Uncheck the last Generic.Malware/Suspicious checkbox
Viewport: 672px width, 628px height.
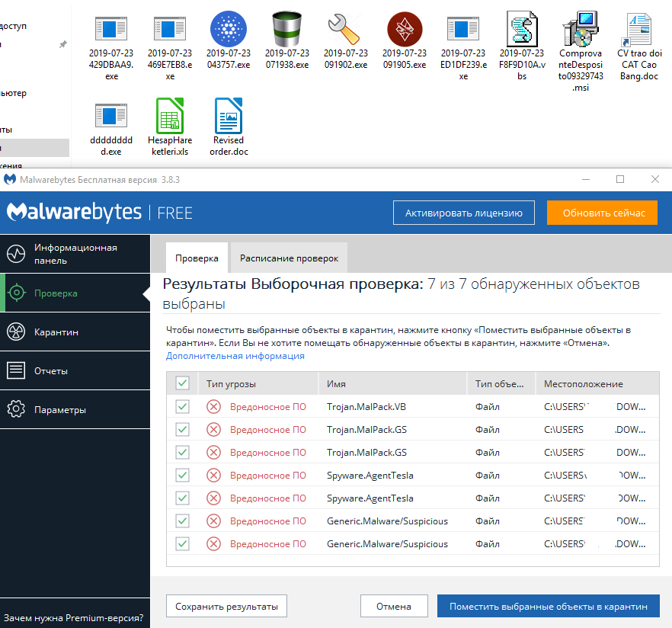[183, 543]
